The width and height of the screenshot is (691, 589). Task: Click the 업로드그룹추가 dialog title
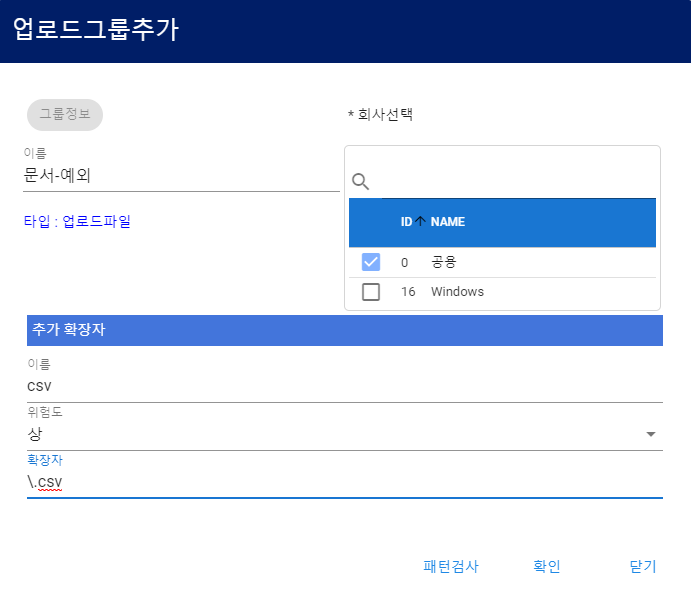96,30
